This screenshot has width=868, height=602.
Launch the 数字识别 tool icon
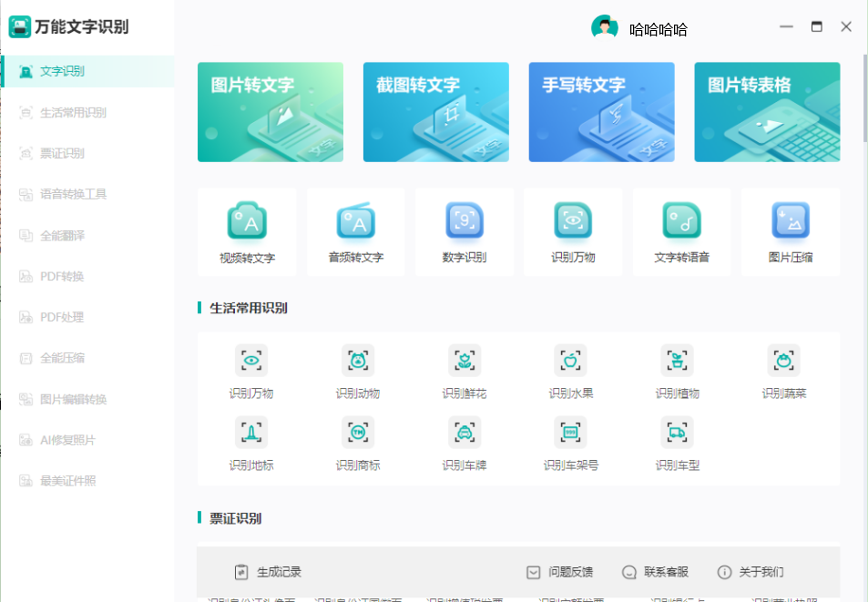coord(465,220)
